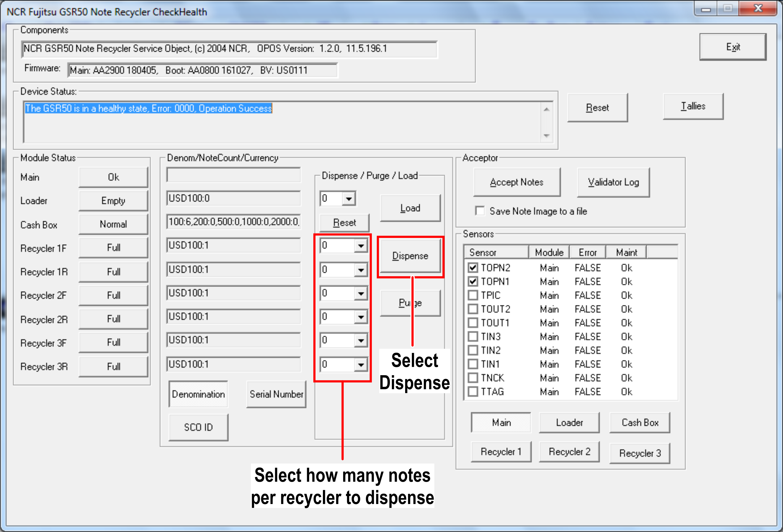Viewport: 783px width, 532px height.
Task: Click the Service Object version field
Action: pyautogui.click(x=229, y=49)
